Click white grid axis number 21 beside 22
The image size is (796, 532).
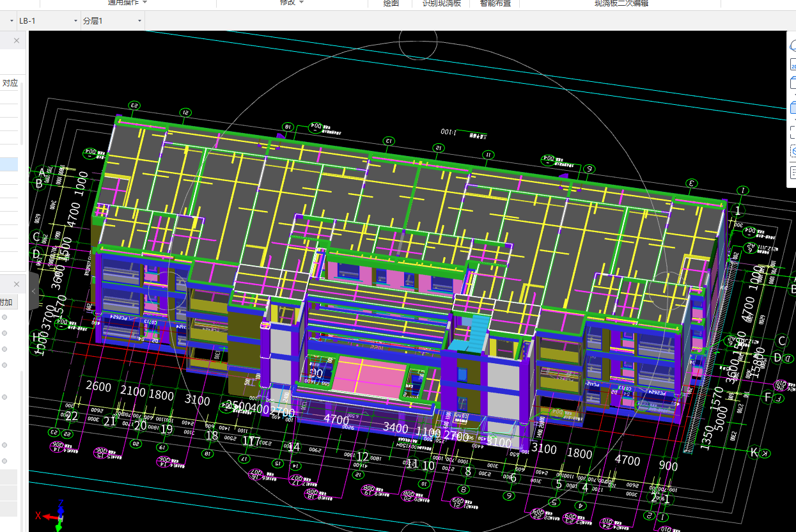[110, 421]
